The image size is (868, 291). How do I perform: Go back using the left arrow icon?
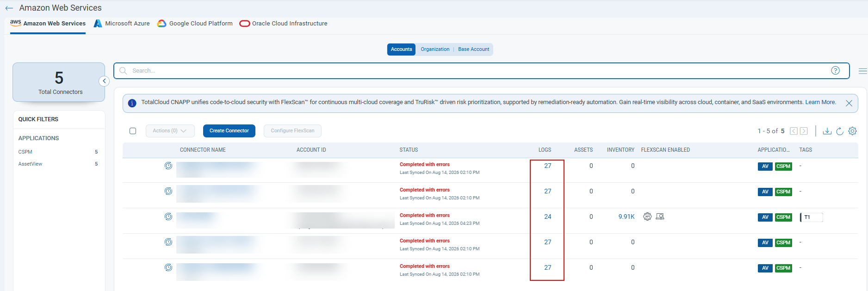click(9, 8)
